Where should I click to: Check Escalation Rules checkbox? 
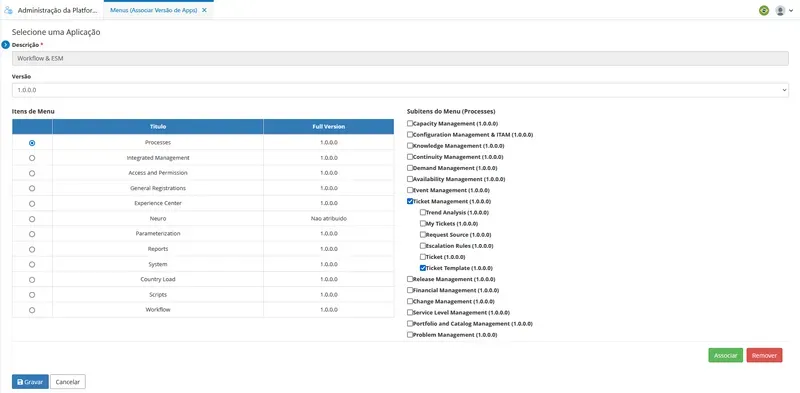pyautogui.click(x=422, y=245)
